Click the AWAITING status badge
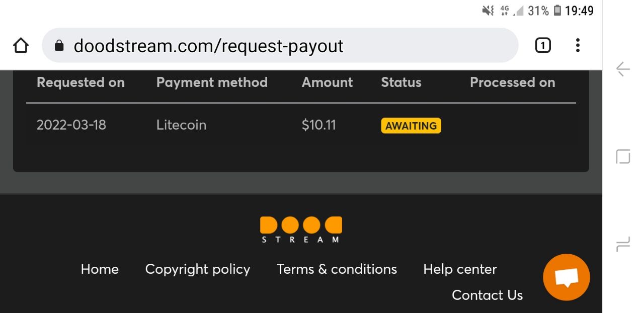644x313 pixels. [411, 126]
